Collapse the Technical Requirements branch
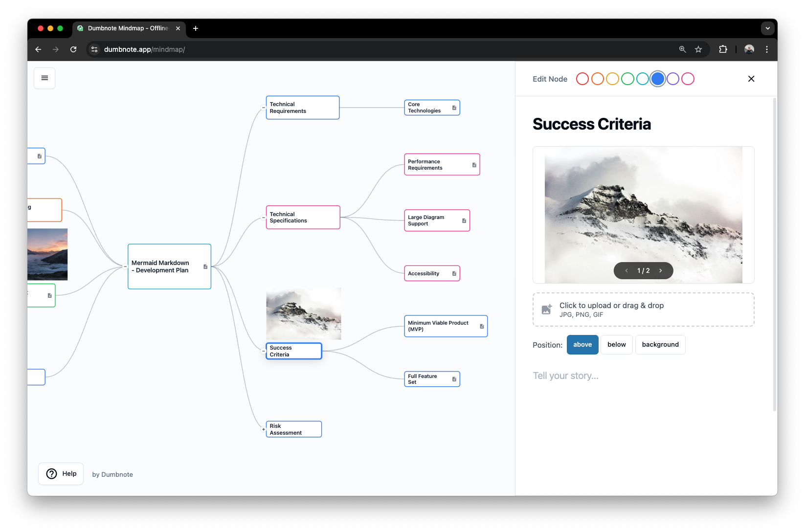The image size is (805, 532). [263, 107]
